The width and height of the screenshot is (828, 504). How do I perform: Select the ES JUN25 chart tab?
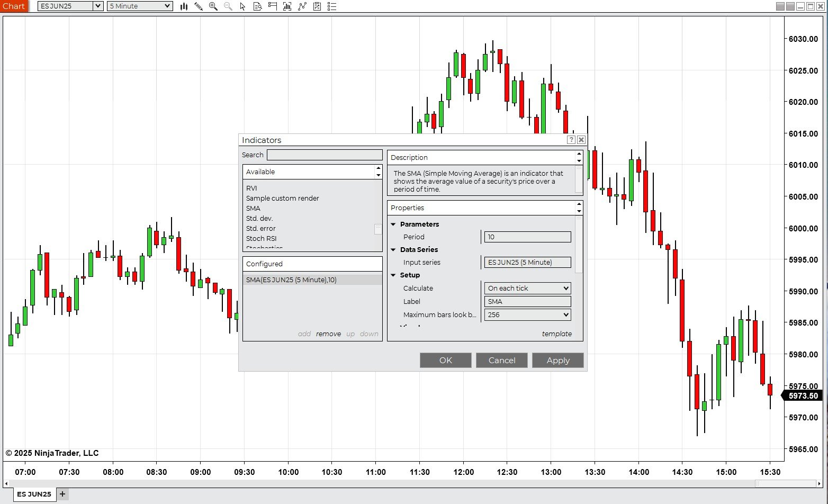(x=34, y=494)
